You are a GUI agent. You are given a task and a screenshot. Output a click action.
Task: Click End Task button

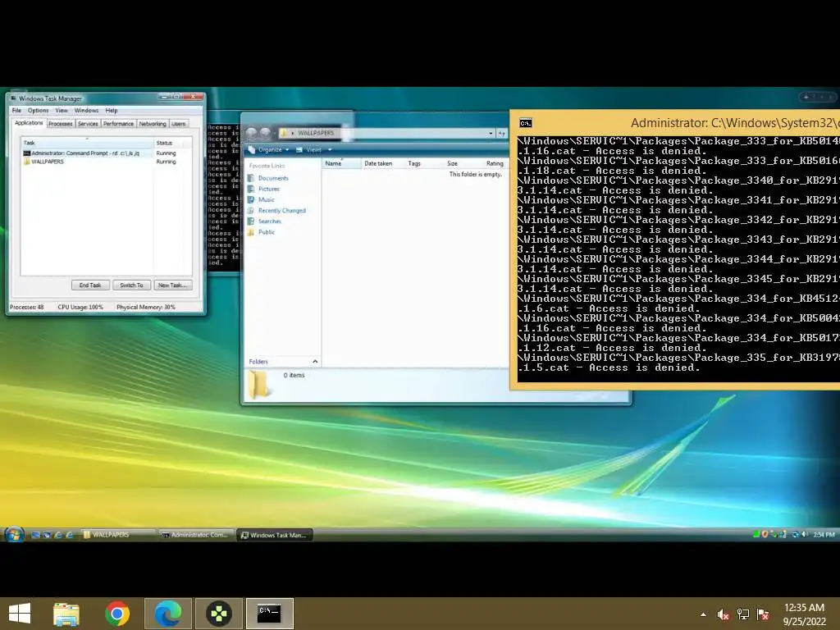[x=90, y=285]
